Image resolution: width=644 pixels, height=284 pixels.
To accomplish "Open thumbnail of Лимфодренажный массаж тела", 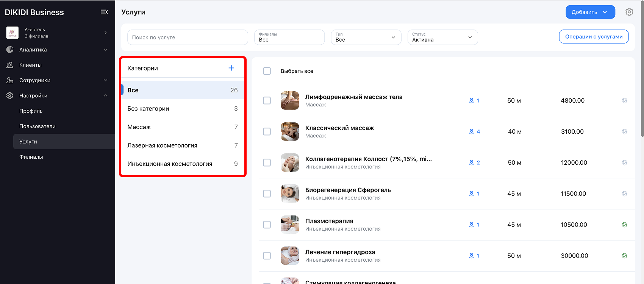I will click(x=290, y=100).
